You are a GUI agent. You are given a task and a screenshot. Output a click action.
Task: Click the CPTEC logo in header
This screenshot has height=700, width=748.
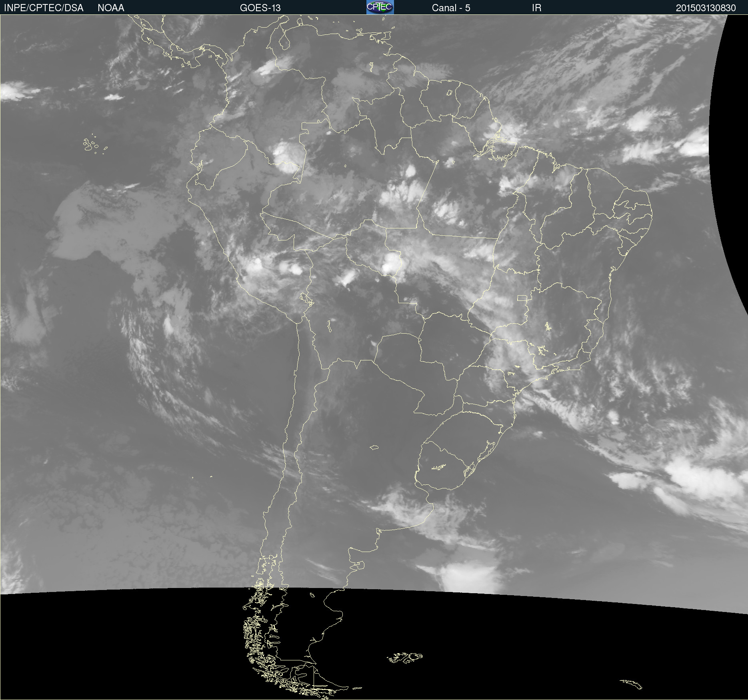(x=380, y=7)
